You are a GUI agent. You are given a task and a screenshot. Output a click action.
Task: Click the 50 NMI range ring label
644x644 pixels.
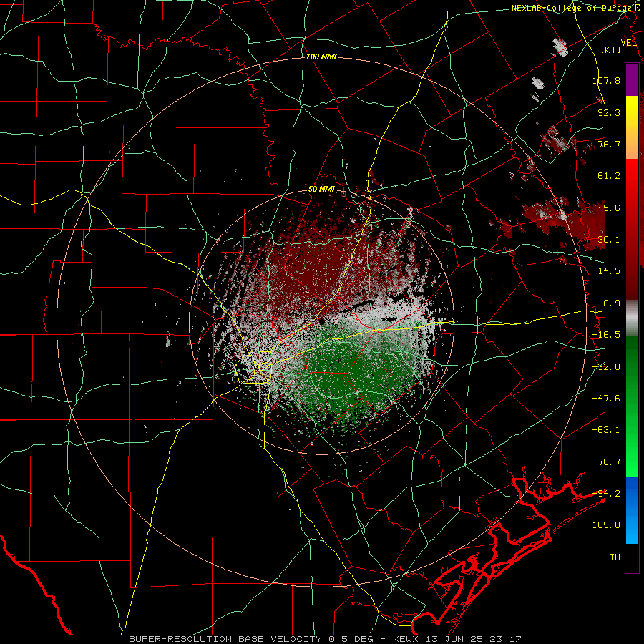tap(321, 190)
